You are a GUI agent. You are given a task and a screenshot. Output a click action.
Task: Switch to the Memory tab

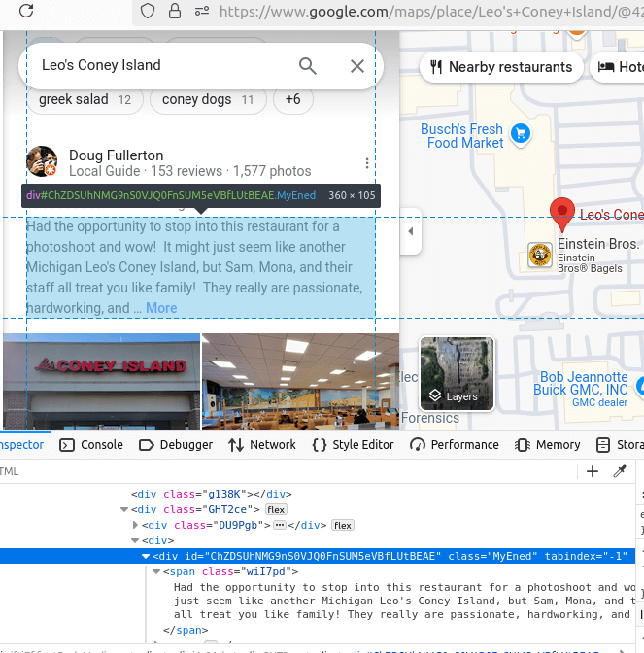[547, 445]
